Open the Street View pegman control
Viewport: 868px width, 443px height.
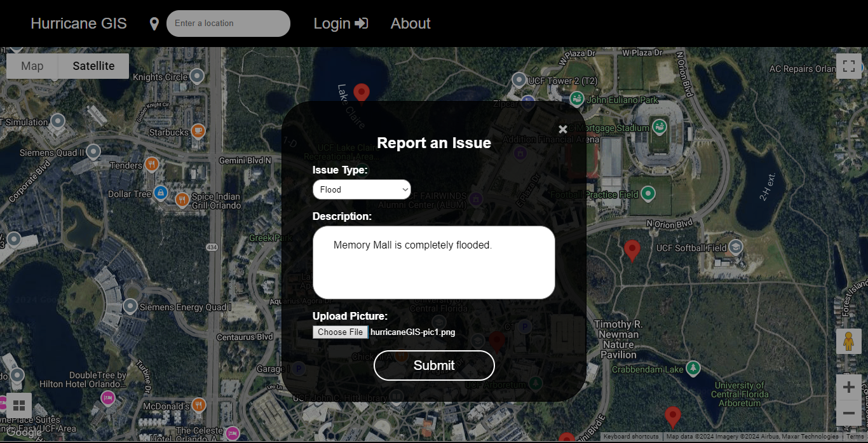pyautogui.click(x=849, y=342)
